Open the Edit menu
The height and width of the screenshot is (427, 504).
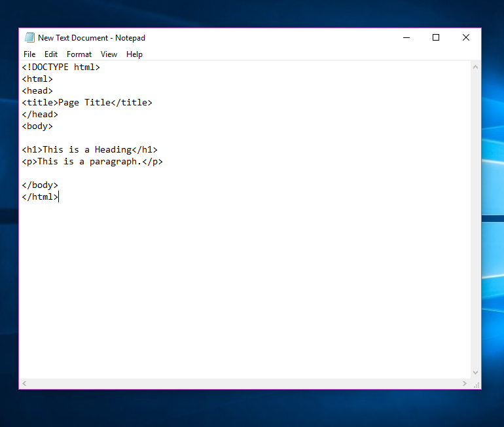[x=51, y=54]
